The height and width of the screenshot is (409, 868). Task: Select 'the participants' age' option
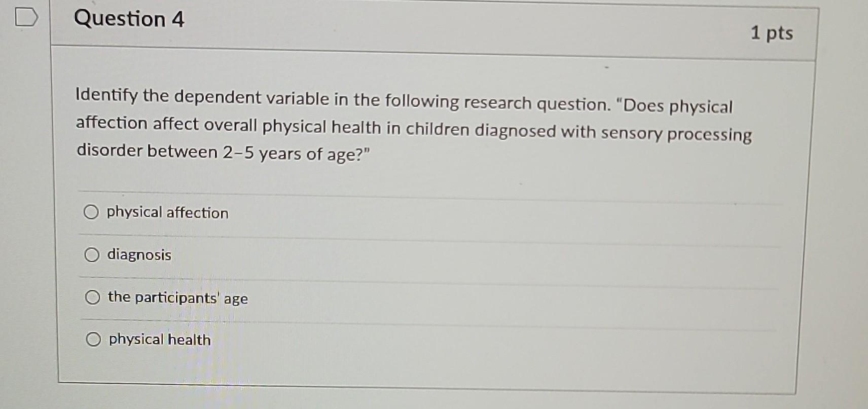(92, 298)
